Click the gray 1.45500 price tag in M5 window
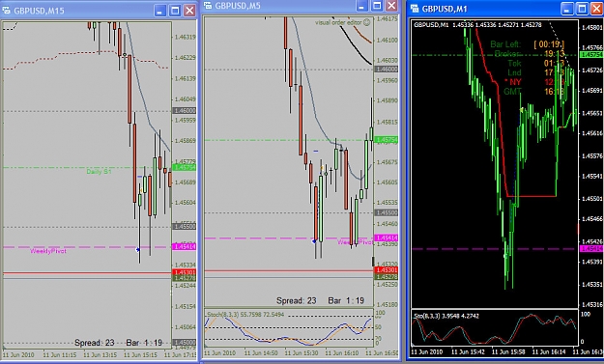This screenshot has height=364, width=604. [387, 212]
